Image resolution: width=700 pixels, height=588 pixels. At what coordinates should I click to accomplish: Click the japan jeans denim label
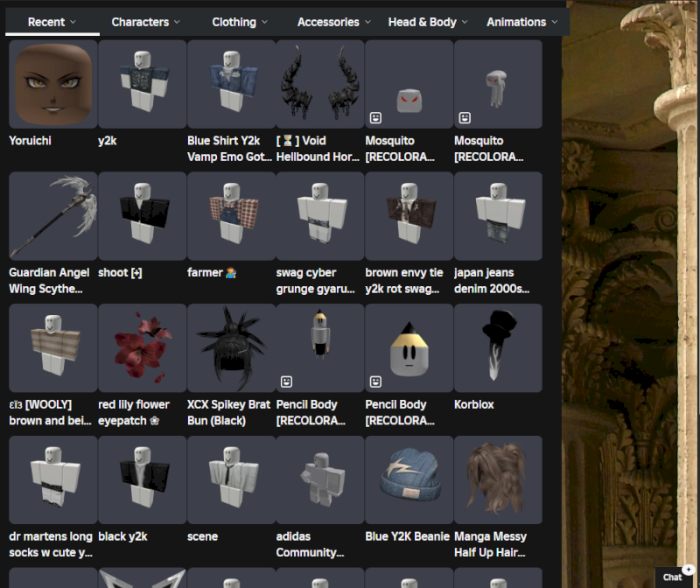coord(490,281)
